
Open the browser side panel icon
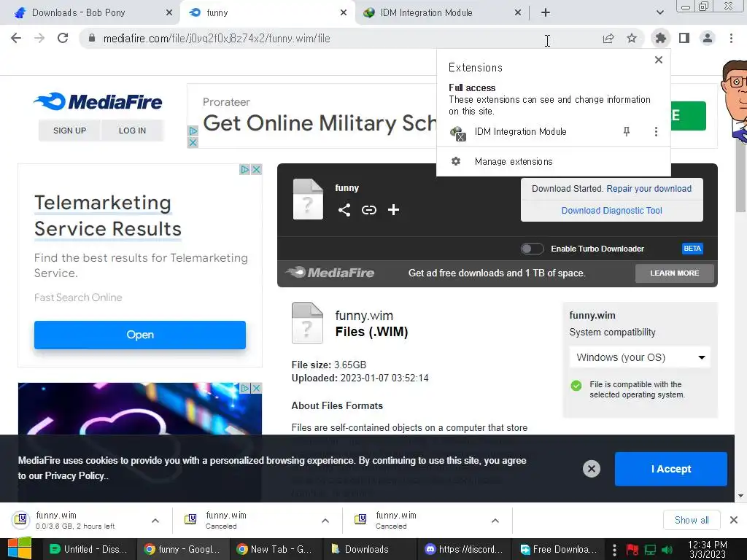click(684, 38)
